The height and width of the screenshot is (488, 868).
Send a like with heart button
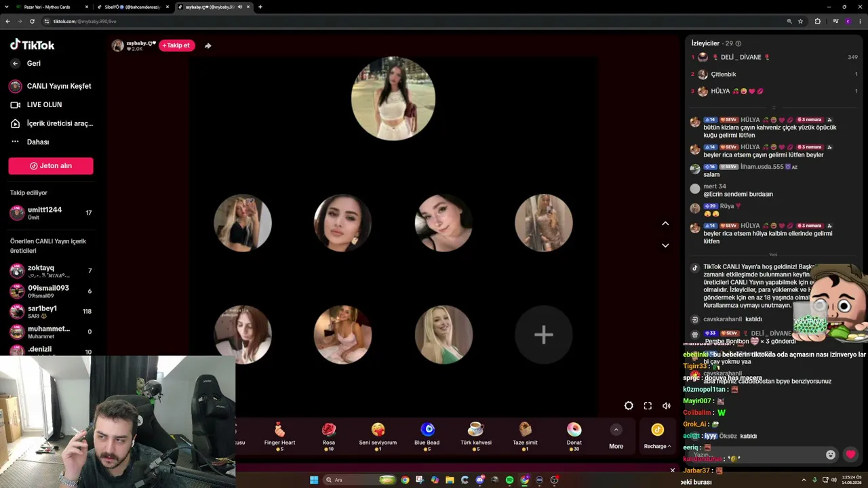pos(851,455)
